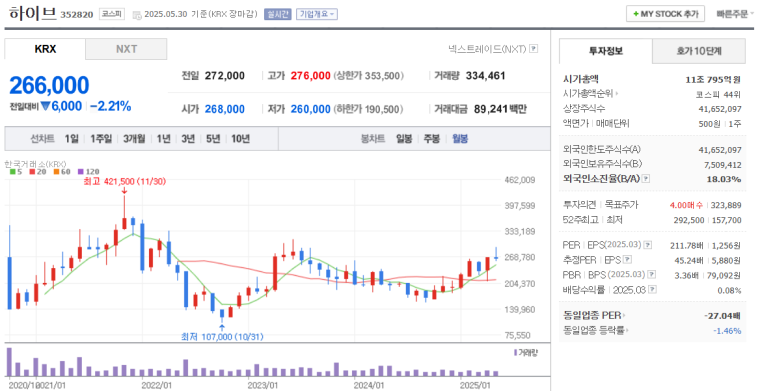
Task: Click the 거래량 volume legend marker
Action: pos(526,353)
